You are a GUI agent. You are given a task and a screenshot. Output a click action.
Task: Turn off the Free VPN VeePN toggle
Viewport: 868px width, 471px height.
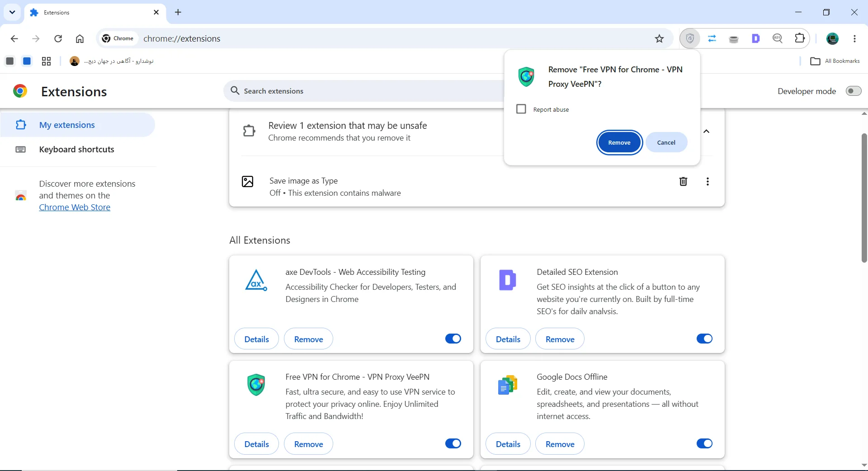click(x=453, y=443)
